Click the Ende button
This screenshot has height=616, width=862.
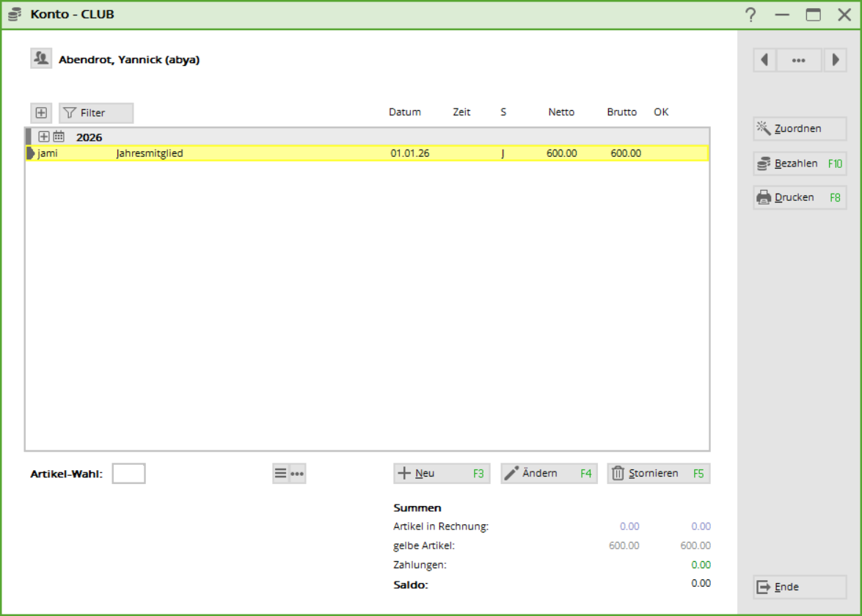(x=800, y=587)
